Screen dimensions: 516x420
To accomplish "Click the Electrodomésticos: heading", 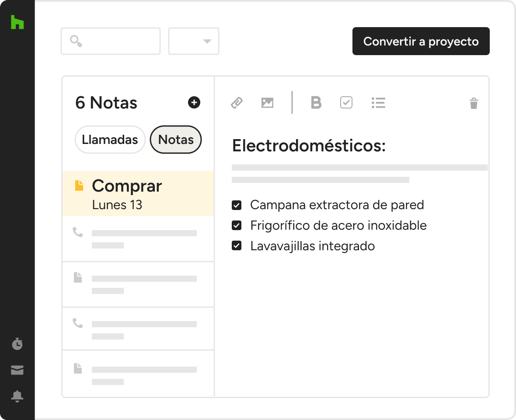I will (x=309, y=146).
